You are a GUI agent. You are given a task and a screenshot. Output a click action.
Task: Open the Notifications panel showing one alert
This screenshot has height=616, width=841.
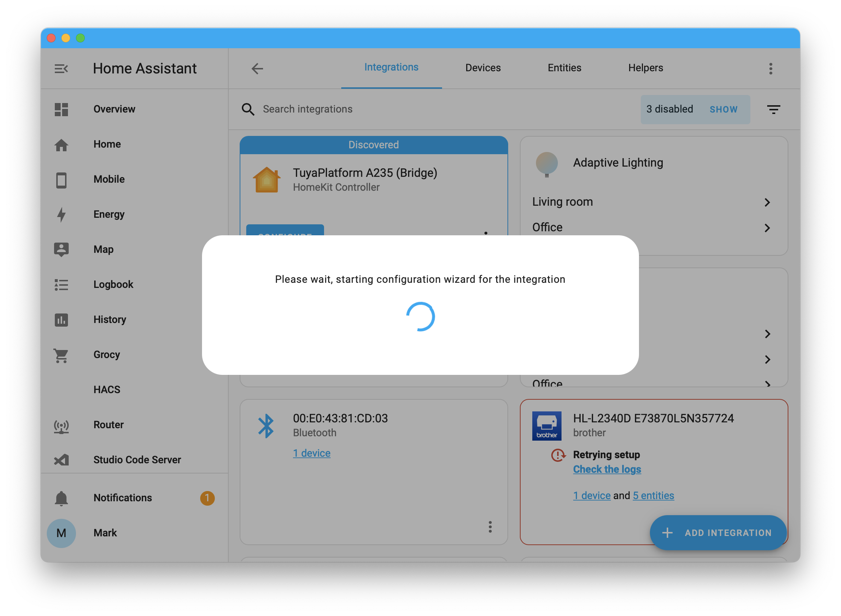pos(122,497)
